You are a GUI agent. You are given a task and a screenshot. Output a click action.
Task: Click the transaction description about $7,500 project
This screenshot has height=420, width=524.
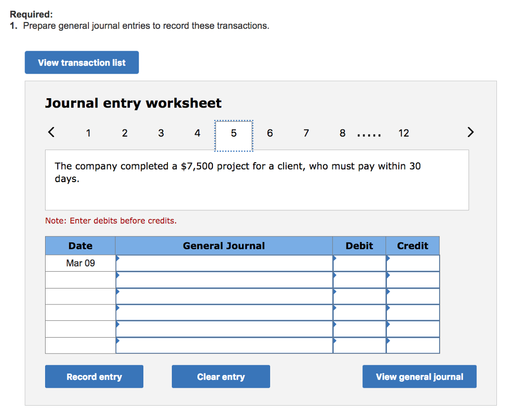(237, 172)
